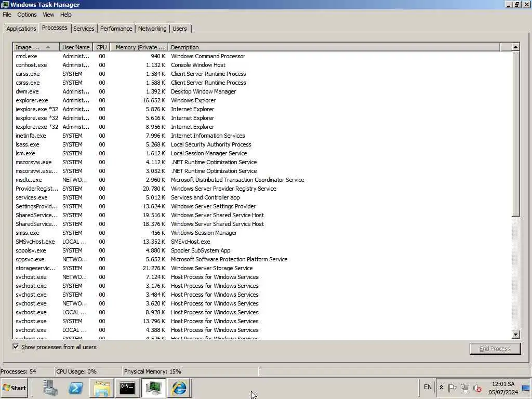Screen dimensions: 532x399
Task: Select the explorer.exe process
Action: pyautogui.click(x=262, y=100)
